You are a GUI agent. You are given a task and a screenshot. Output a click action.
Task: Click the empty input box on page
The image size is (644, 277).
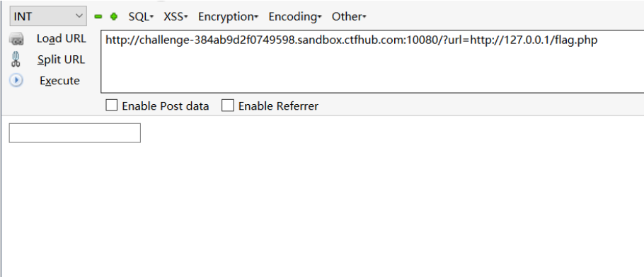pos(75,133)
